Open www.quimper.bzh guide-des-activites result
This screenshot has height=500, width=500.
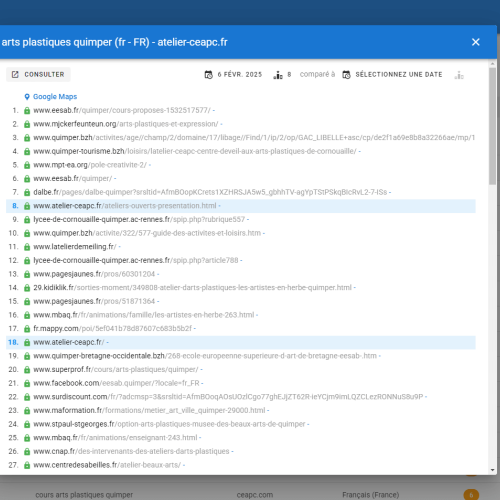point(147,233)
